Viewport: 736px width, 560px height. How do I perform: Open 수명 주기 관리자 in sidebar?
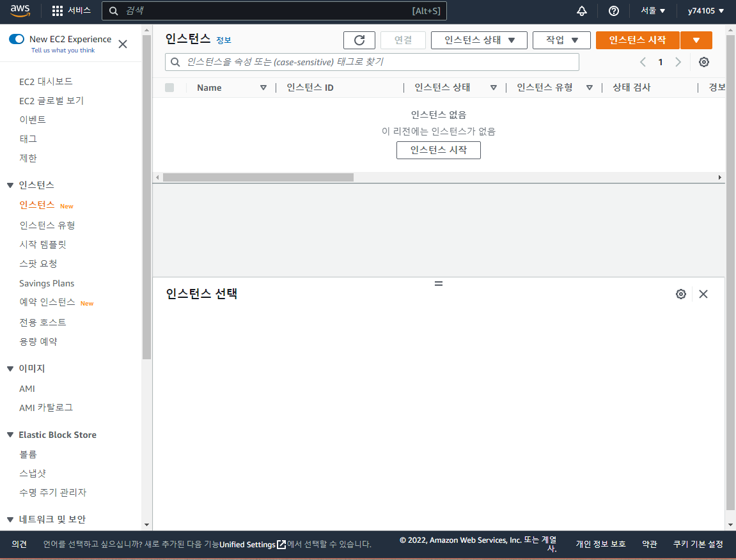tap(52, 493)
